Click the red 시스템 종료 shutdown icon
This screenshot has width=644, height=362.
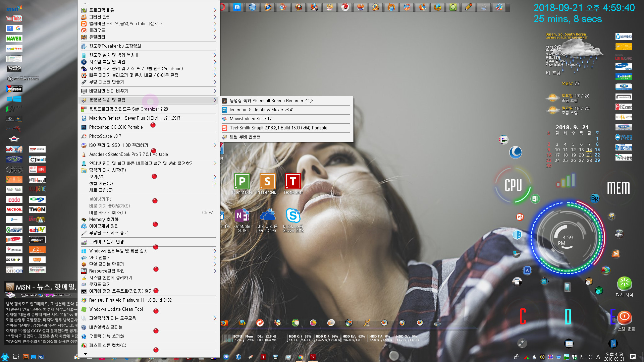pos(624,321)
